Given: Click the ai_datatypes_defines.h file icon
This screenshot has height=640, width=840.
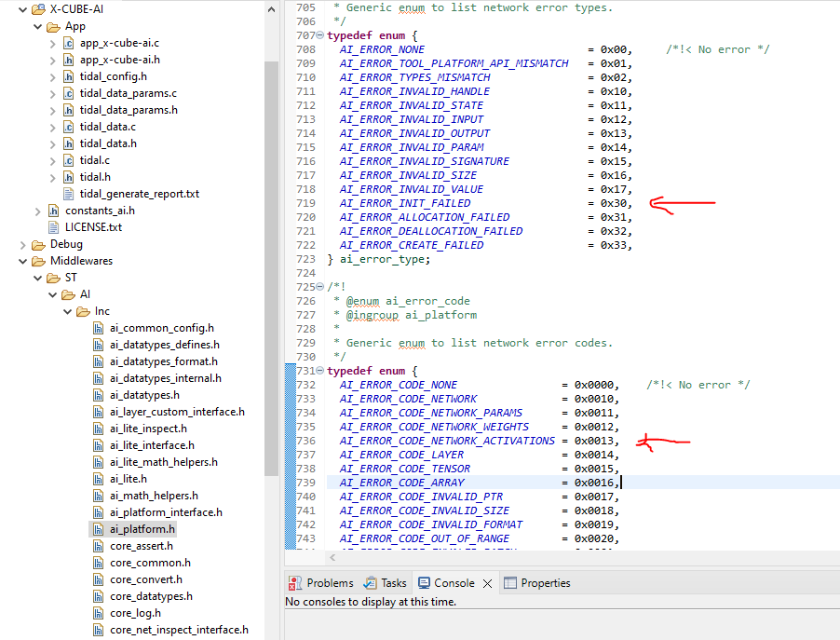Looking at the screenshot, I should pos(98,345).
